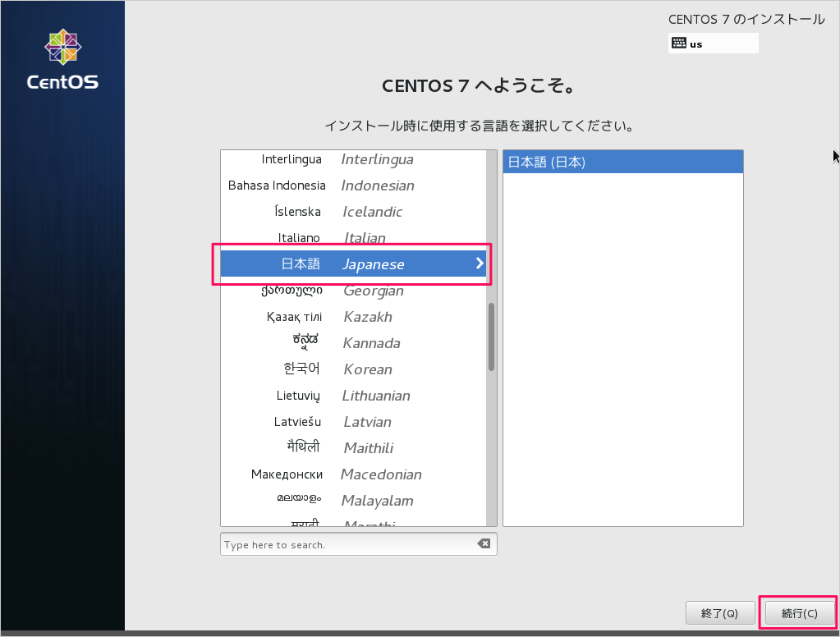This screenshot has width=840, height=637.
Task: Select 日本語 (日本) locale entry
Action: coord(623,162)
